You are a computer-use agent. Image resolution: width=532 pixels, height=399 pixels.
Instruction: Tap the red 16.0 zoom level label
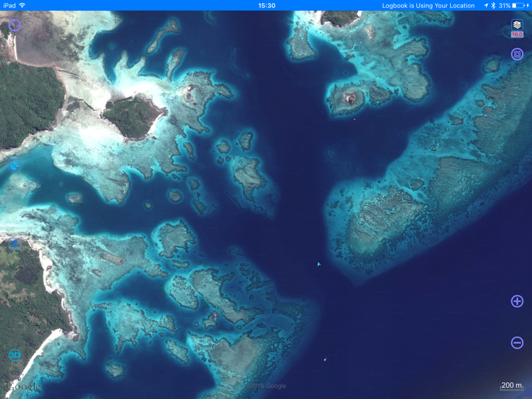(x=517, y=35)
